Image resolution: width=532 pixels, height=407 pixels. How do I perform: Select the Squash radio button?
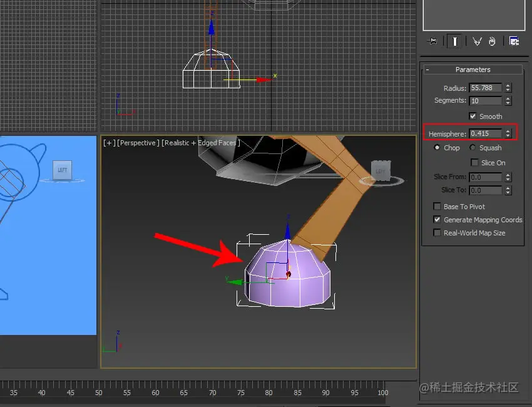[473, 147]
